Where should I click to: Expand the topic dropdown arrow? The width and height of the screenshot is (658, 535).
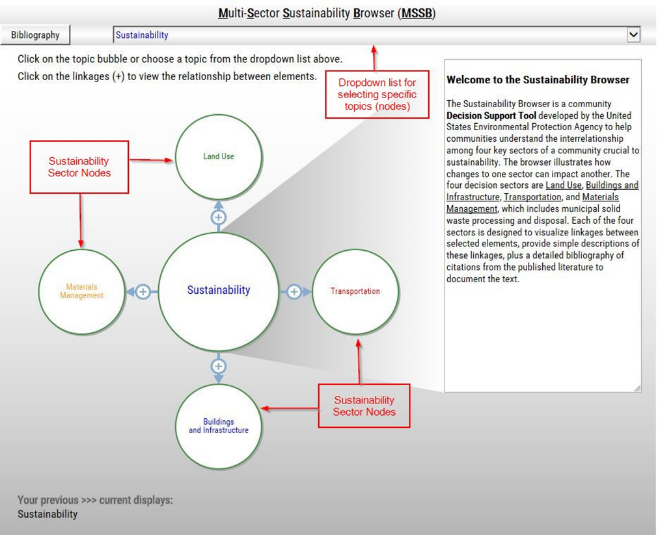point(632,35)
